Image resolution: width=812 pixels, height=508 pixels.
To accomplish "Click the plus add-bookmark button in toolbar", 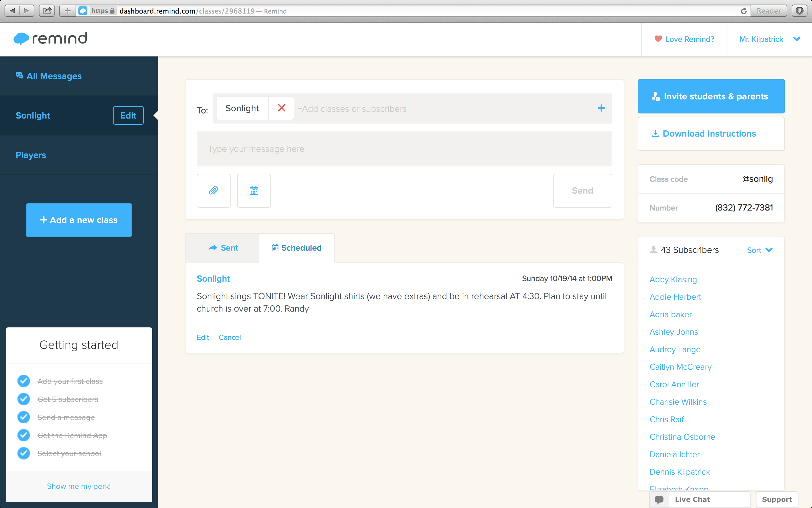I will 67,11.
